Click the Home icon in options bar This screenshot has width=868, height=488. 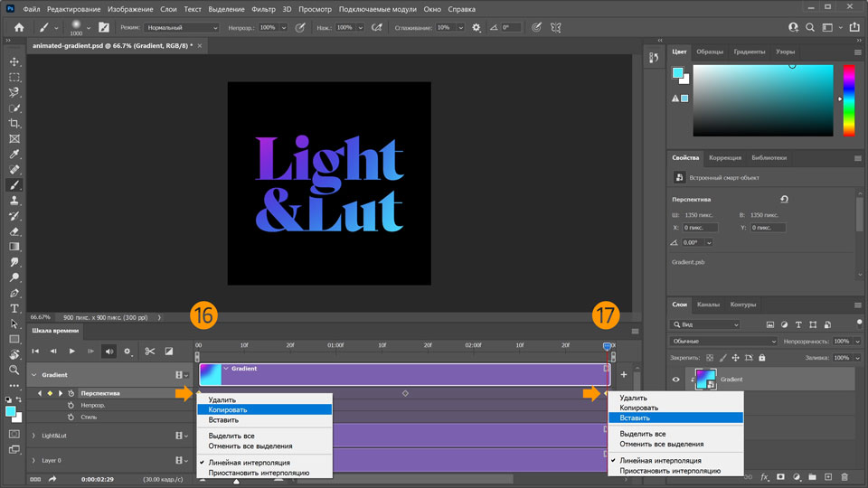click(19, 28)
